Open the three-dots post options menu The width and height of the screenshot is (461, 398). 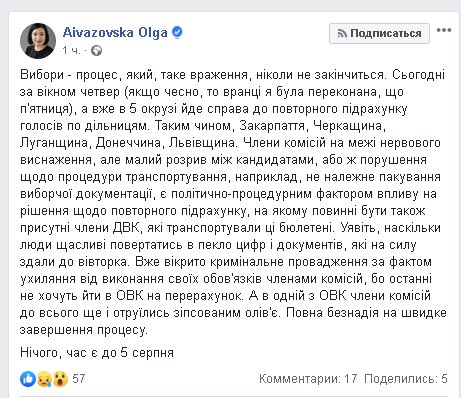click(444, 30)
